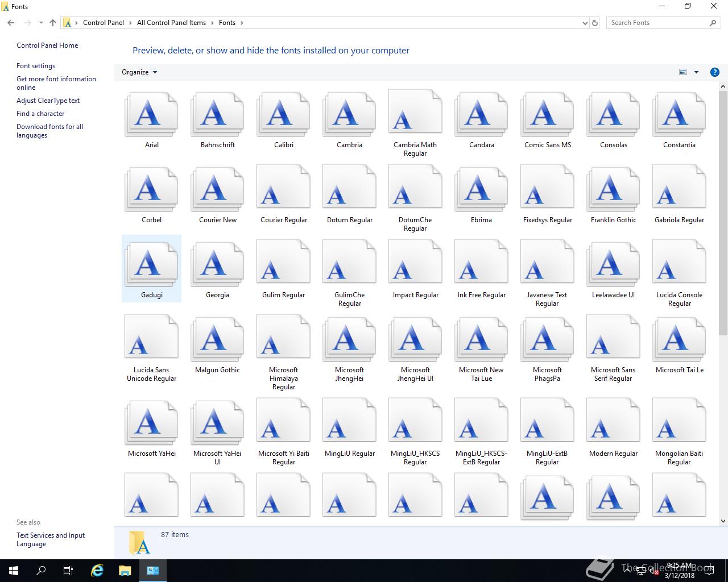Select the Impact Regular font icon
This screenshot has height=582, width=728.
coord(415,261)
